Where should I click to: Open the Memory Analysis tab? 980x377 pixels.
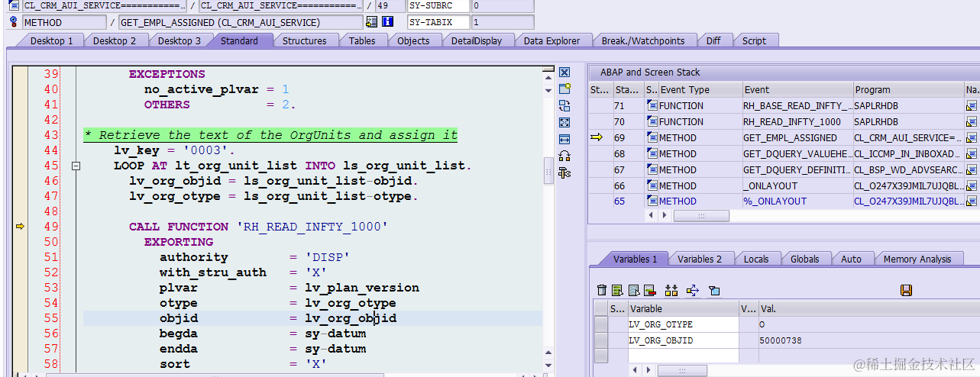[x=917, y=259]
